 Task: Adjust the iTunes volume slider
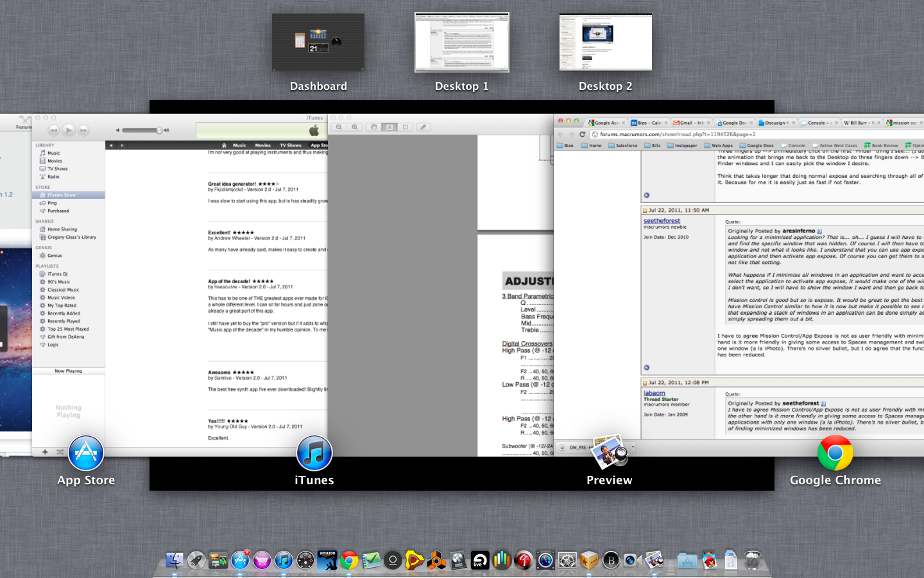142,130
